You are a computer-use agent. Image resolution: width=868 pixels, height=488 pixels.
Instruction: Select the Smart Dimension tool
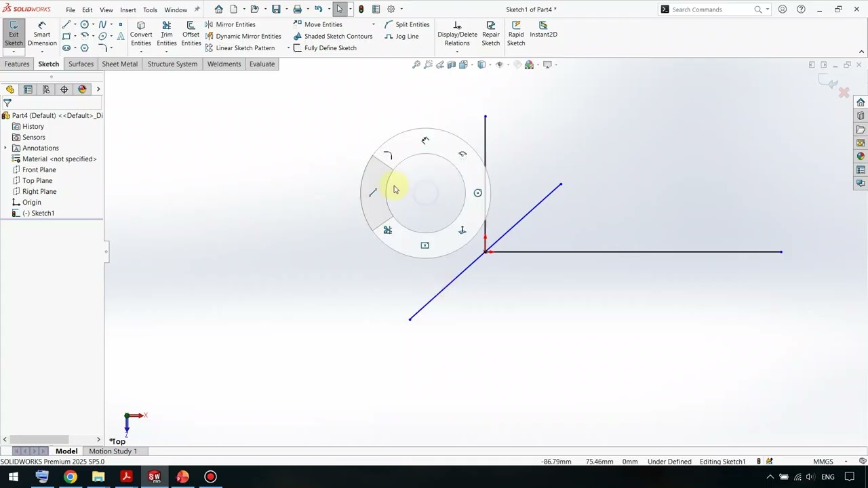pos(42,34)
